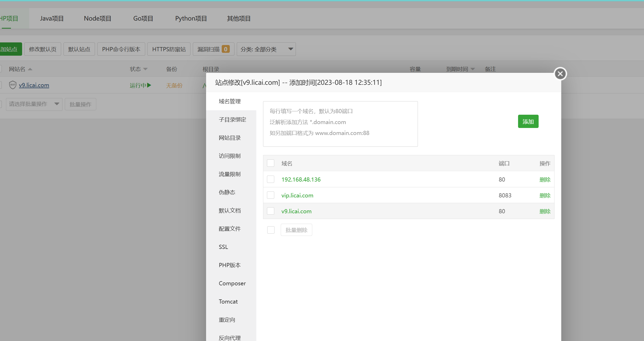This screenshot has height=341, width=644.
Task: Switch to 其他项目 tab
Action: [239, 18]
